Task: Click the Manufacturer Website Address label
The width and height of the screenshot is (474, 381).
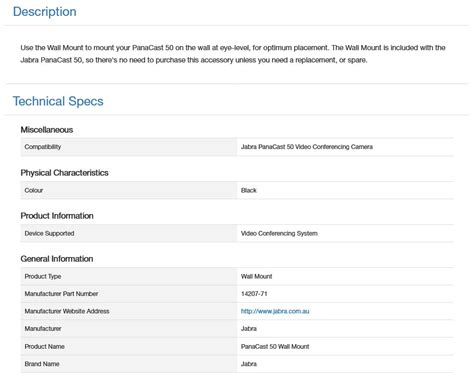Action: (67, 311)
